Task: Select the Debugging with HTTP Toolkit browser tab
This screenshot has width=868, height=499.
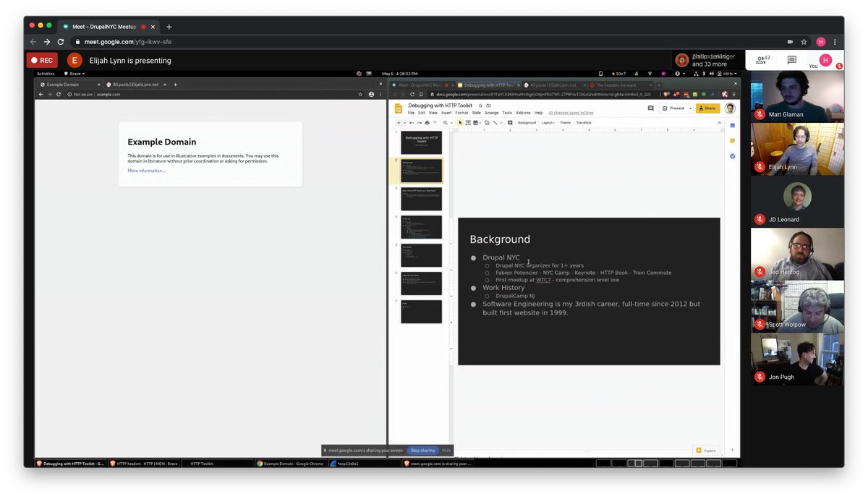Action: pos(488,85)
